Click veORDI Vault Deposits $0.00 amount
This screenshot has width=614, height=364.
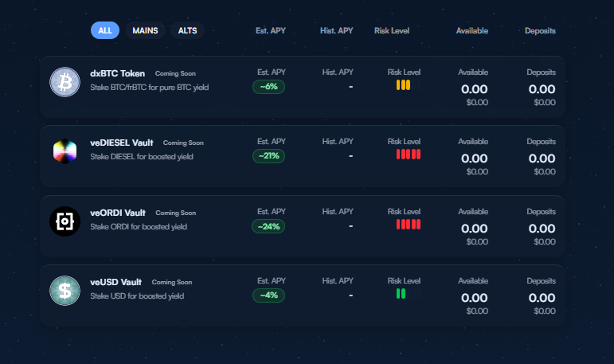(x=545, y=242)
